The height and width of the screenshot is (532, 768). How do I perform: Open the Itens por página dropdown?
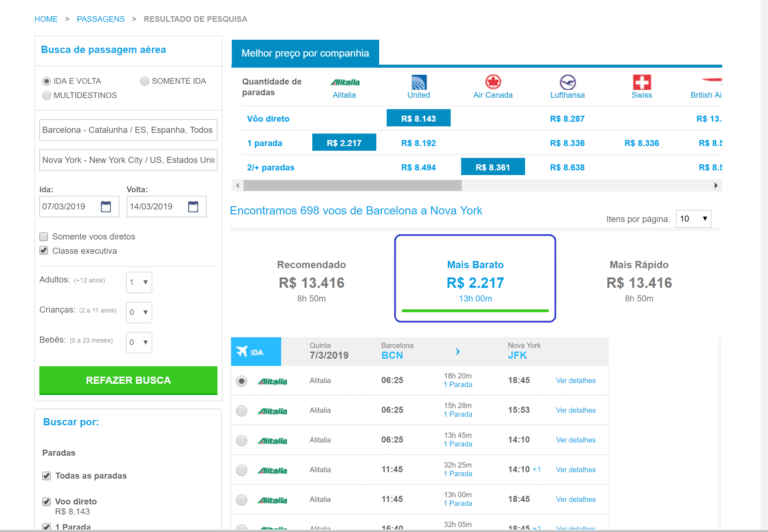693,218
